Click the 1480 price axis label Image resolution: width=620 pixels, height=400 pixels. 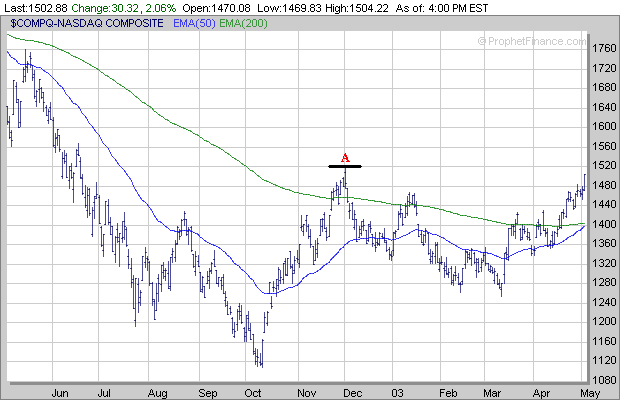click(604, 185)
